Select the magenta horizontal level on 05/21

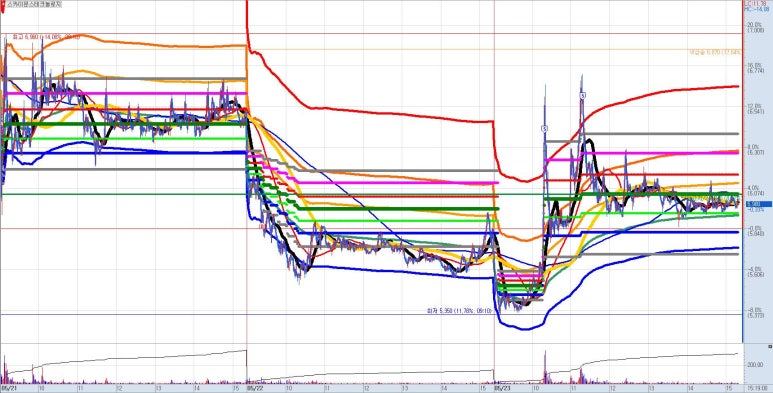(x=124, y=93)
